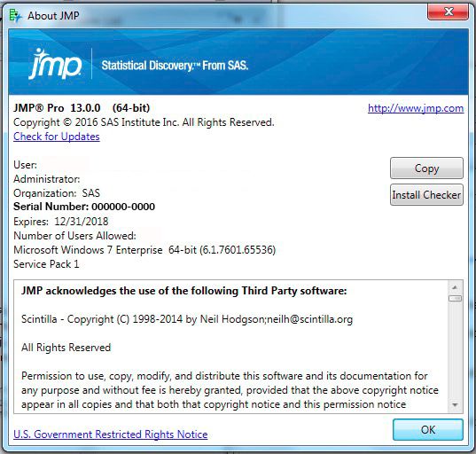Click the 'Serial Number: 000000-0000' text
Screen dimensions: 476x454
point(84,207)
